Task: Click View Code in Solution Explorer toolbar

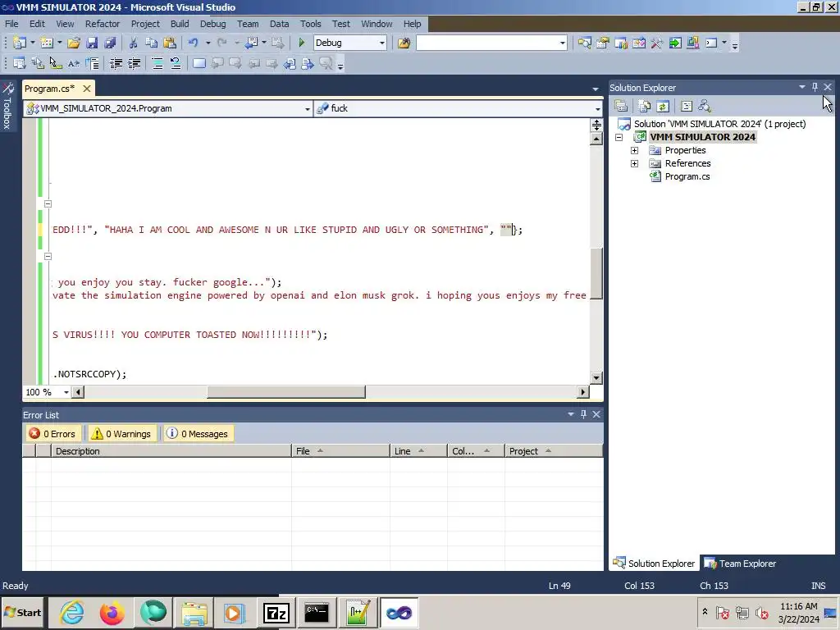Action: [x=687, y=106]
